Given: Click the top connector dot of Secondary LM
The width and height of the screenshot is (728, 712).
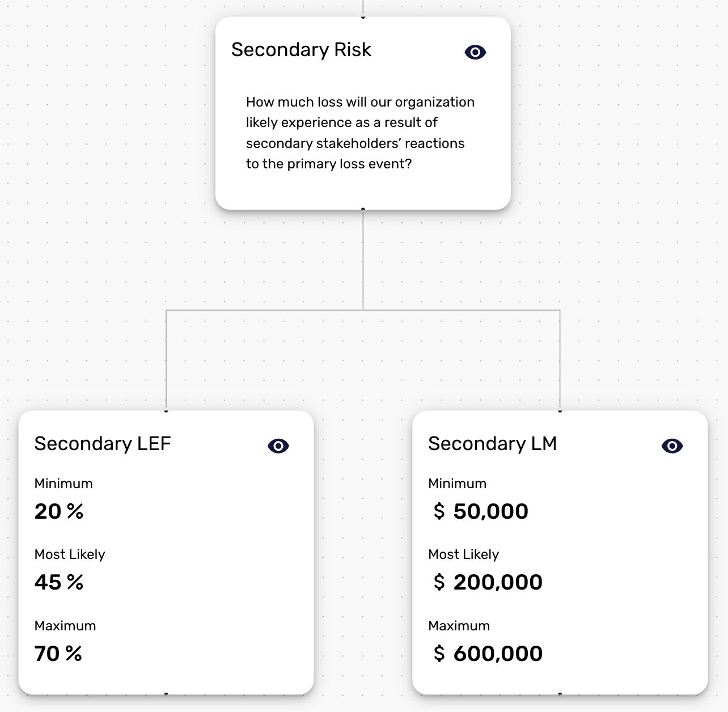Looking at the screenshot, I should pyautogui.click(x=560, y=410).
